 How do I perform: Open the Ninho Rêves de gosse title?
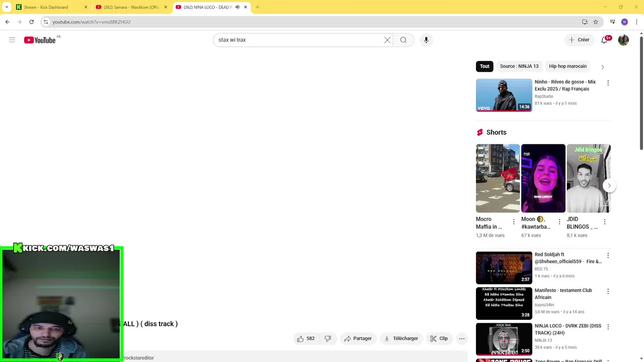(565, 85)
